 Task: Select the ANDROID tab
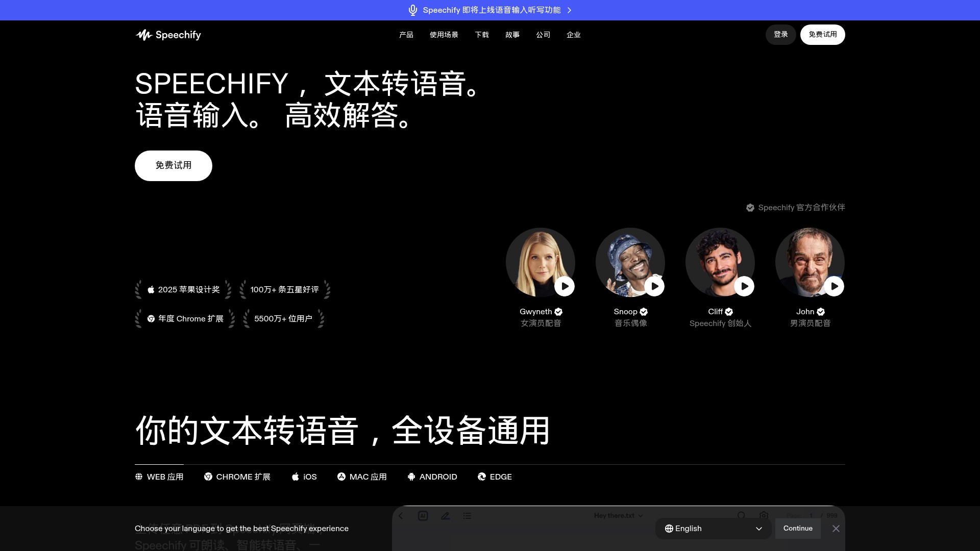432,477
